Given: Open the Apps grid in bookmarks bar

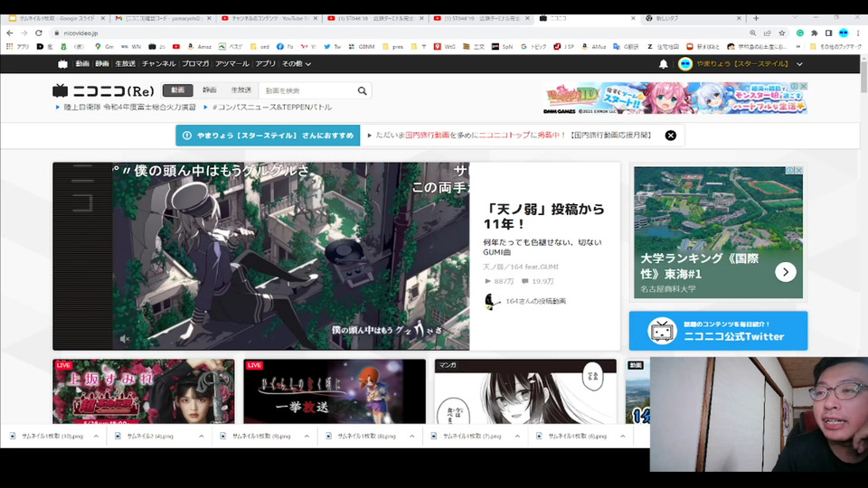Looking at the screenshot, I should pyautogui.click(x=18, y=47).
